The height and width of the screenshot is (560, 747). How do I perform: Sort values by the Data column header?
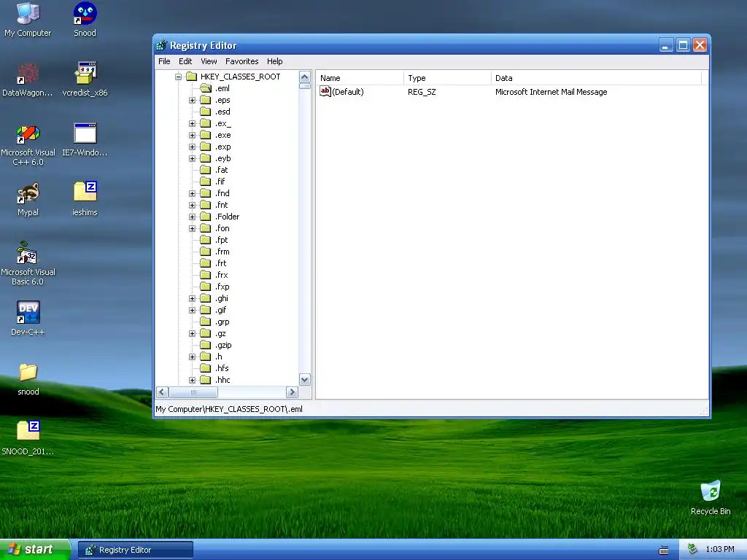pyautogui.click(x=597, y=78)
